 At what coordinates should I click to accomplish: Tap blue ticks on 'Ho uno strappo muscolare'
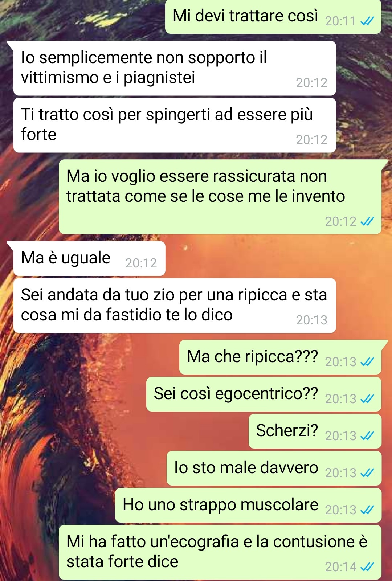367,510
